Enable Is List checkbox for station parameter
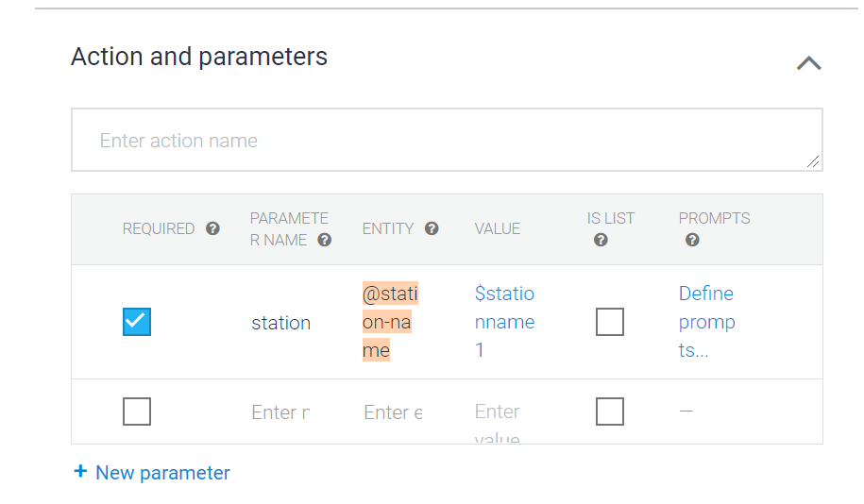Screen dimensions: 864x504 (x=610, y=322)
